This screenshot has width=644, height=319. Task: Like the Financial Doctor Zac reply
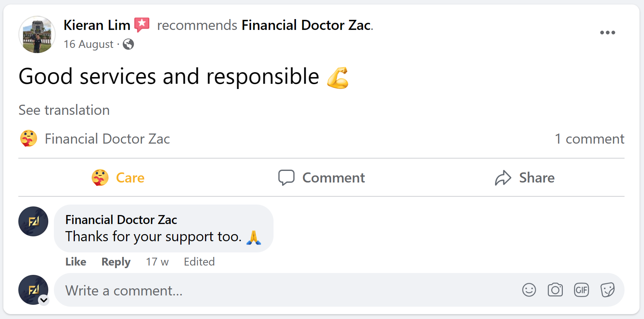coord(76,262)
